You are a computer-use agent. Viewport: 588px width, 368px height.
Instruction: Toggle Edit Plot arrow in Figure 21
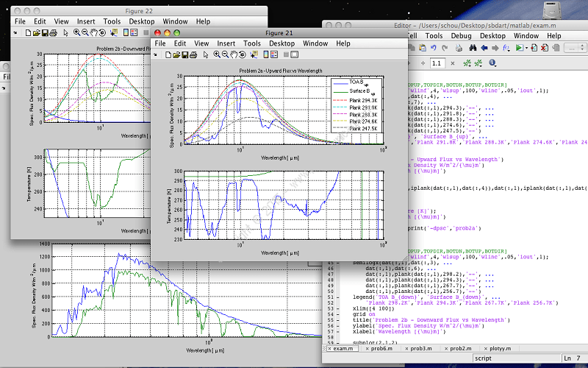[x=206, y=54]
